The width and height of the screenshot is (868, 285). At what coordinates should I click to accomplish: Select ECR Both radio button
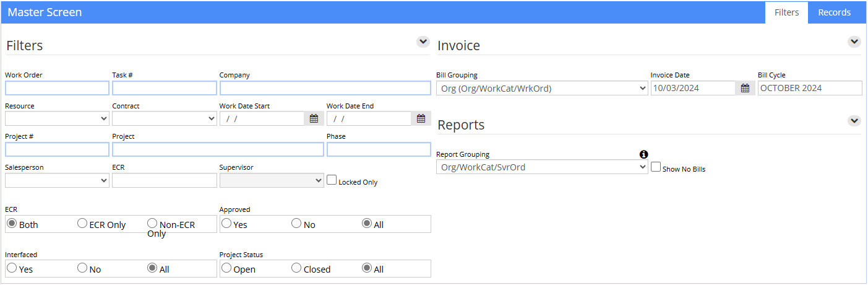(x=11, y=223)
